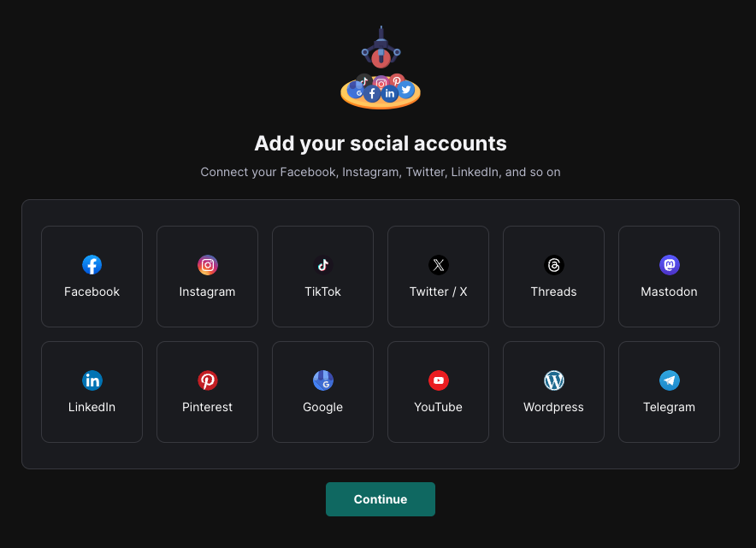756x548 pixels.
Task: Connect a YouTube channel
Action: (x=438, y=392)
